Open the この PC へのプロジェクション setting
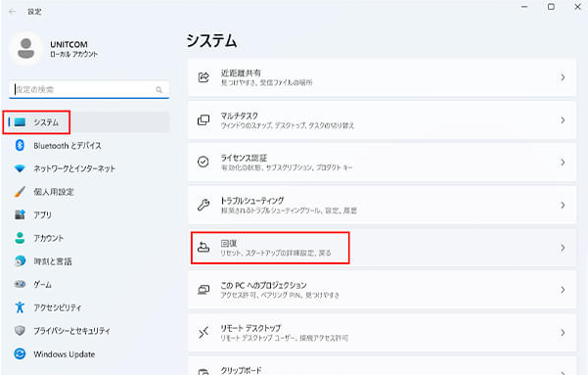Image resolution: width=588 pixels, height=375 pixels. pos(382,290)
